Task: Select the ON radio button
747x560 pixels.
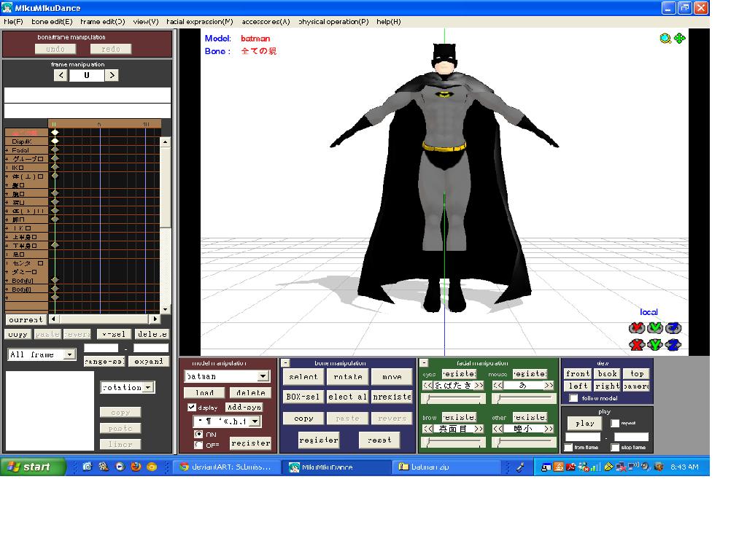Action: (x=197, y=434)
